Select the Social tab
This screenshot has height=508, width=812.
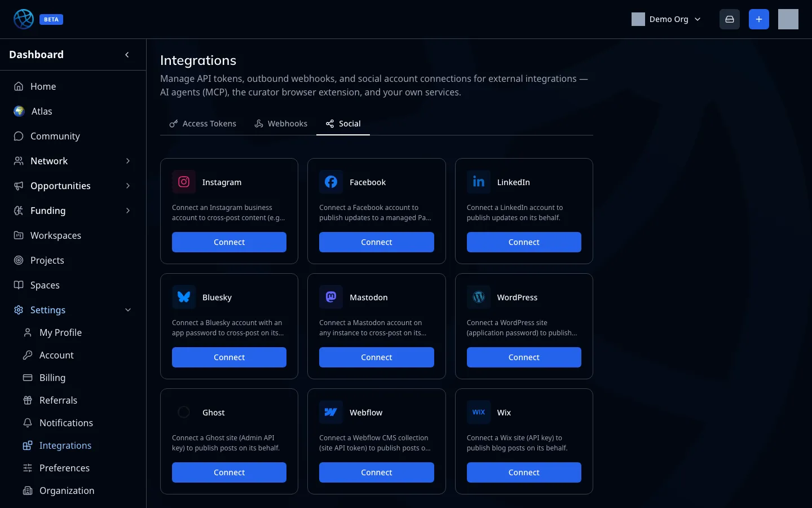[x=343, y=124]
